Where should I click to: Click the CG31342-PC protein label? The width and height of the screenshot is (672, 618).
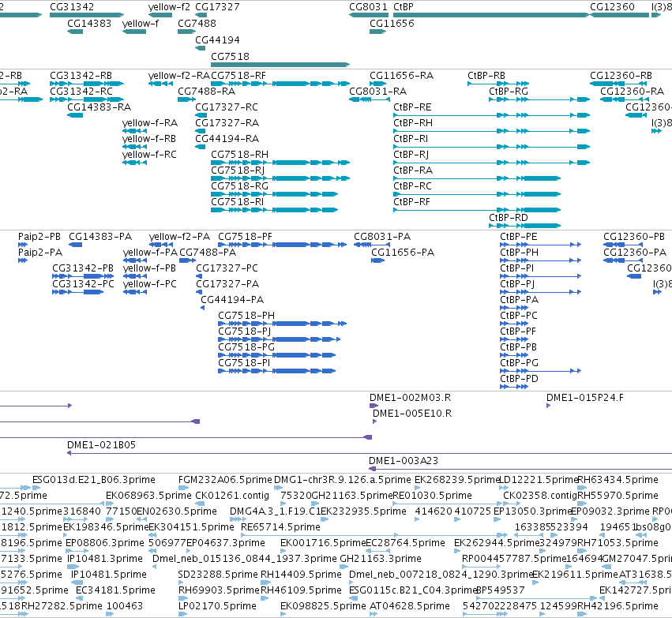pos(83,284)
